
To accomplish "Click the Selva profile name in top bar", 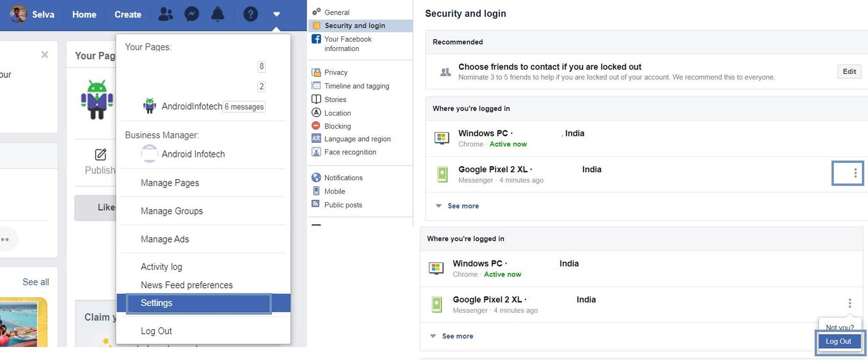I will (x=43, y=14).
